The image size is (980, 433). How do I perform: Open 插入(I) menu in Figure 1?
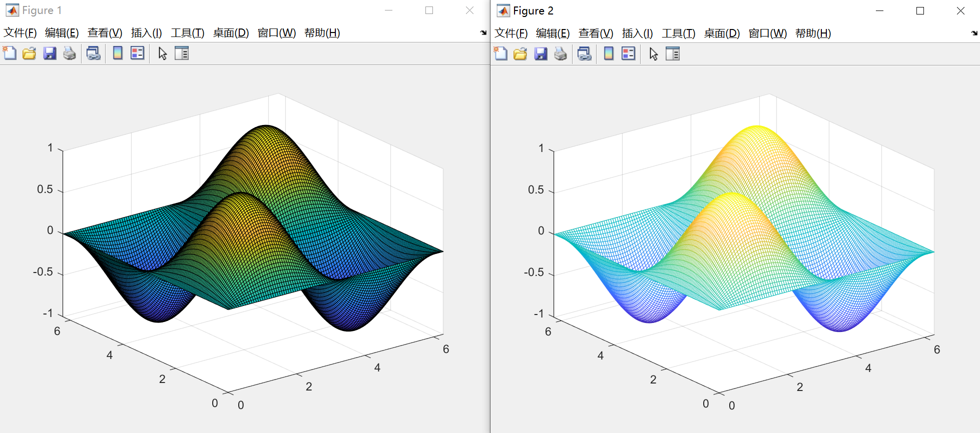click(146, 33)
